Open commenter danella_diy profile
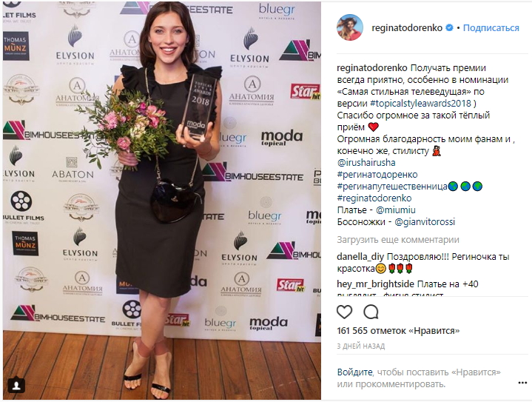 point(360,257)
